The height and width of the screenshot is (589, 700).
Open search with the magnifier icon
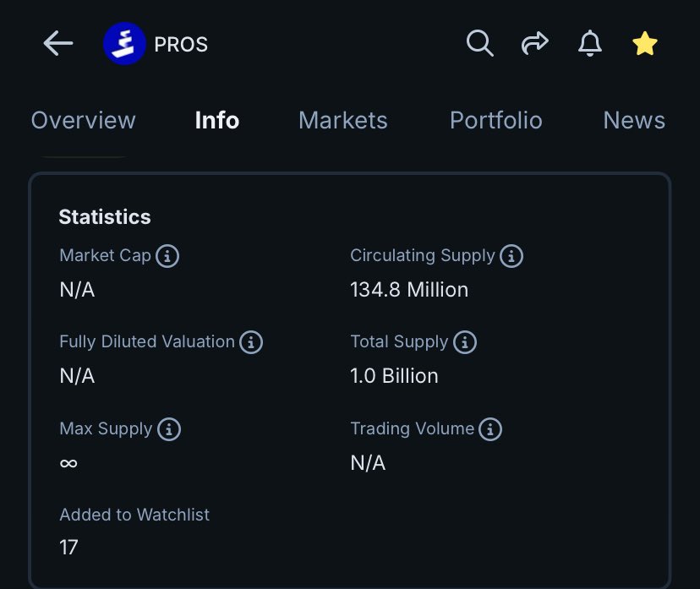point(480,43)
